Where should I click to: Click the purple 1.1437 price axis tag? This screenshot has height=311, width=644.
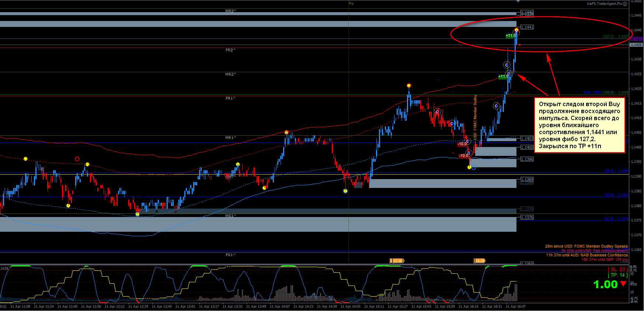(636, 39)
